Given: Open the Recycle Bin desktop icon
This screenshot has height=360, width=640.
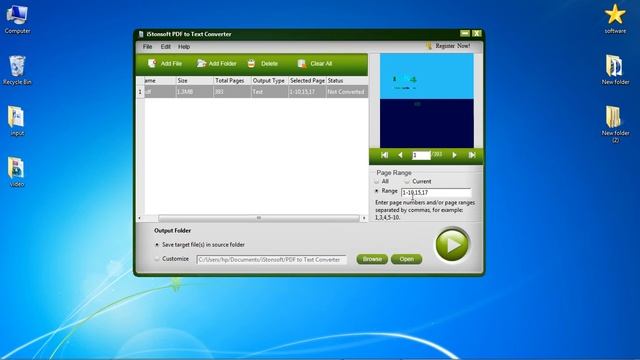Looking at the screenshot, I should (x=17, y=70).
